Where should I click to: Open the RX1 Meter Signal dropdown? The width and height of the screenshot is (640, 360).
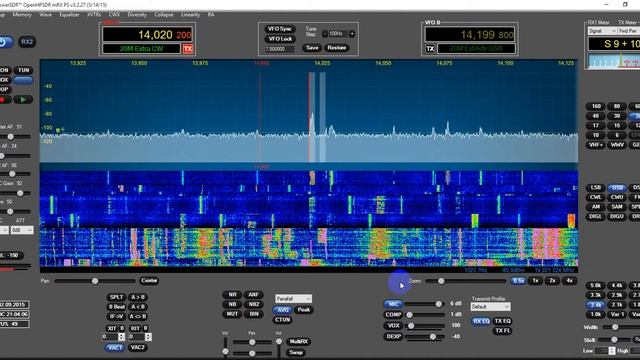[602, 31]
